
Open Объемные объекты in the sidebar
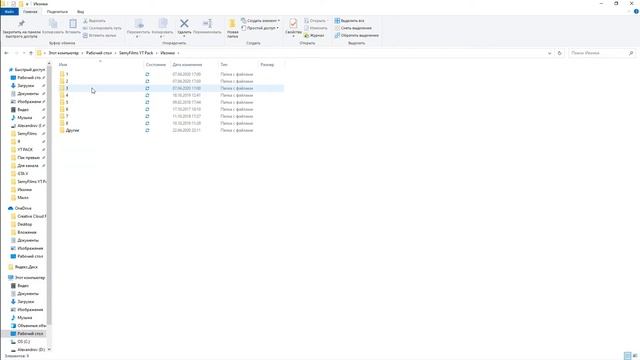coord(31,326)
